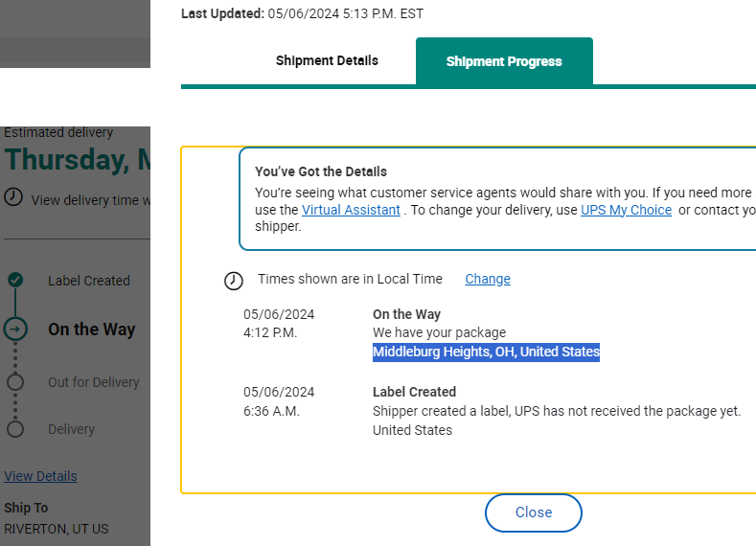Click the clock icon next to View delivery time
Image resolution: width=756 pixels, height=546 pixels.
click(x=13, y=197)
